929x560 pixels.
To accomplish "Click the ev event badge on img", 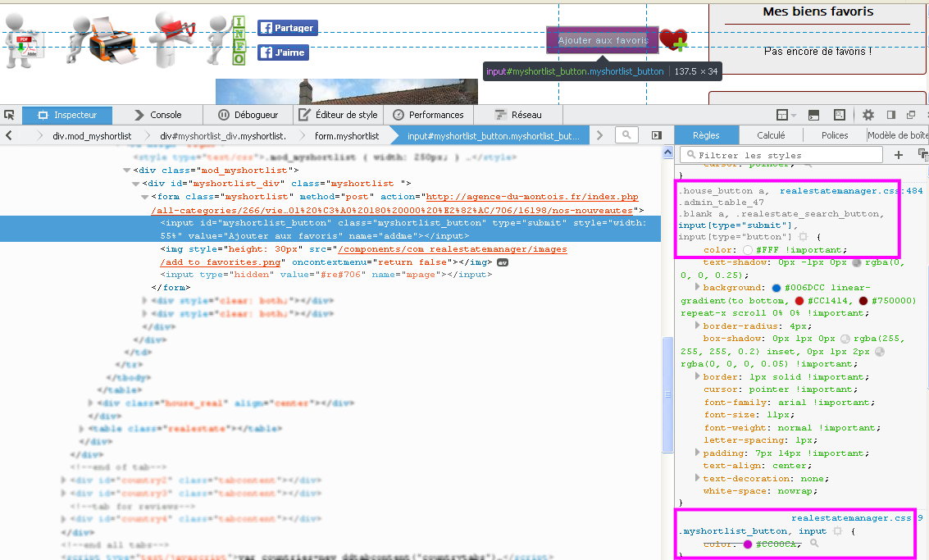I will coord(503,262).
